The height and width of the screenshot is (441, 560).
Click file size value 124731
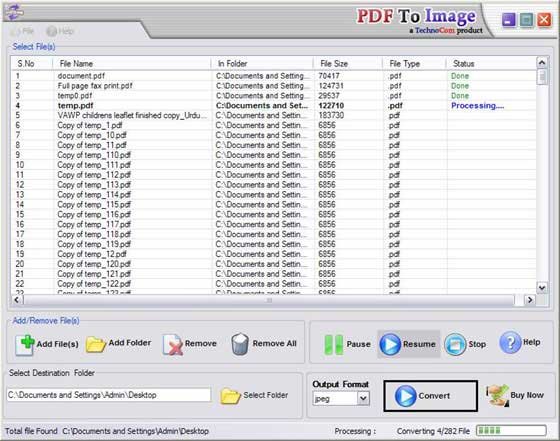tap(331, 86)
